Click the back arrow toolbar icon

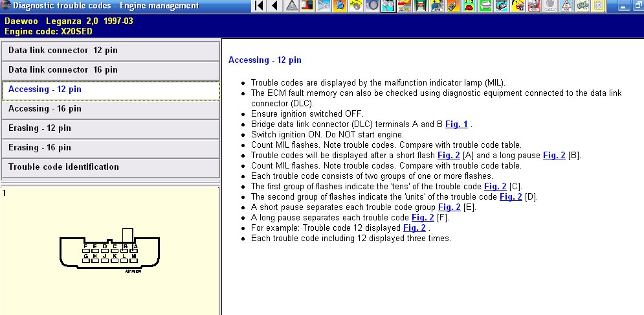pos(275,6)
